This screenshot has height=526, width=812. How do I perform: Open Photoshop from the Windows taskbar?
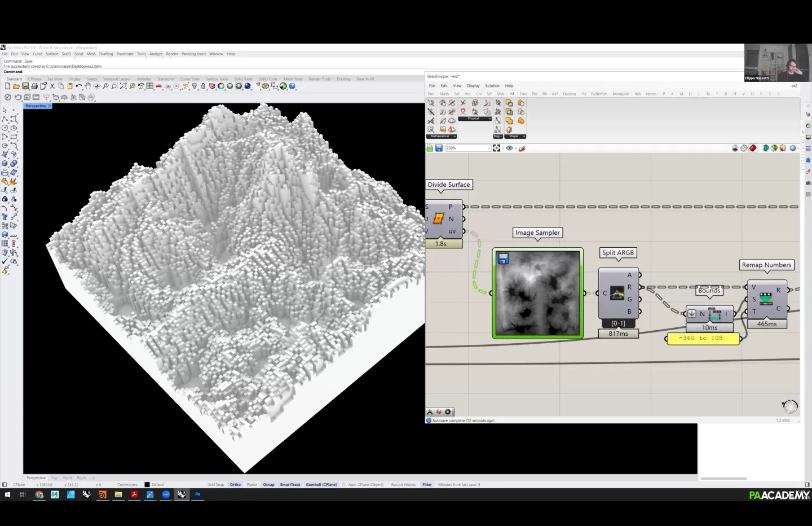point(197,494)
